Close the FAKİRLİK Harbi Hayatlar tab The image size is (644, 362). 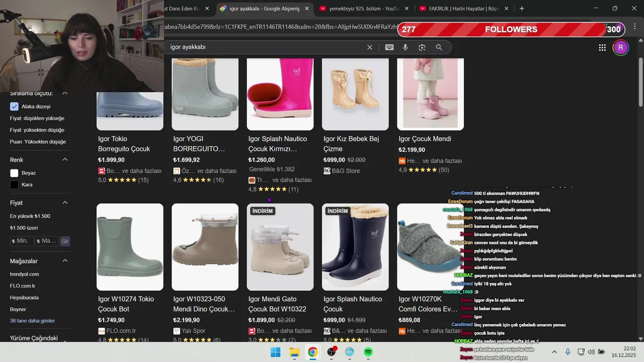[507, 9]
